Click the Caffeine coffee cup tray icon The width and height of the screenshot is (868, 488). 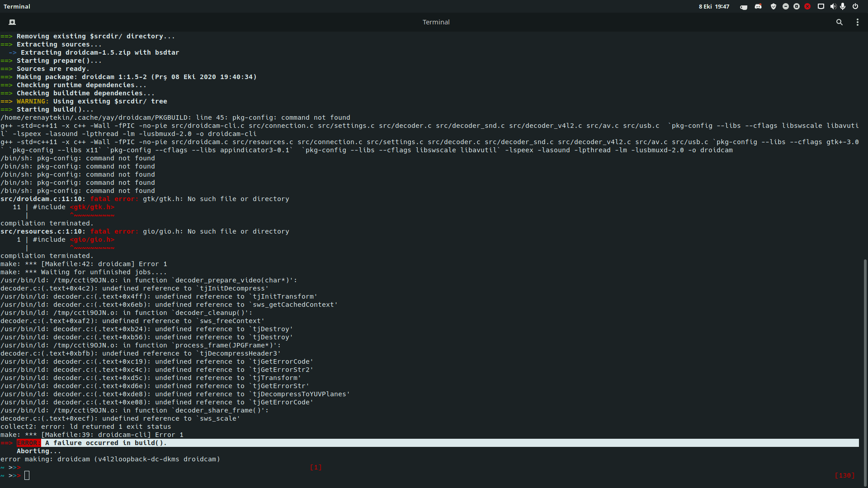tap(743, 7)
